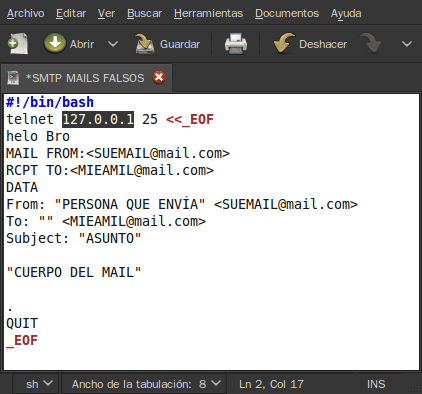Click the Deshacer button label
The image size is (422, 394).
[x=323, y=44]
